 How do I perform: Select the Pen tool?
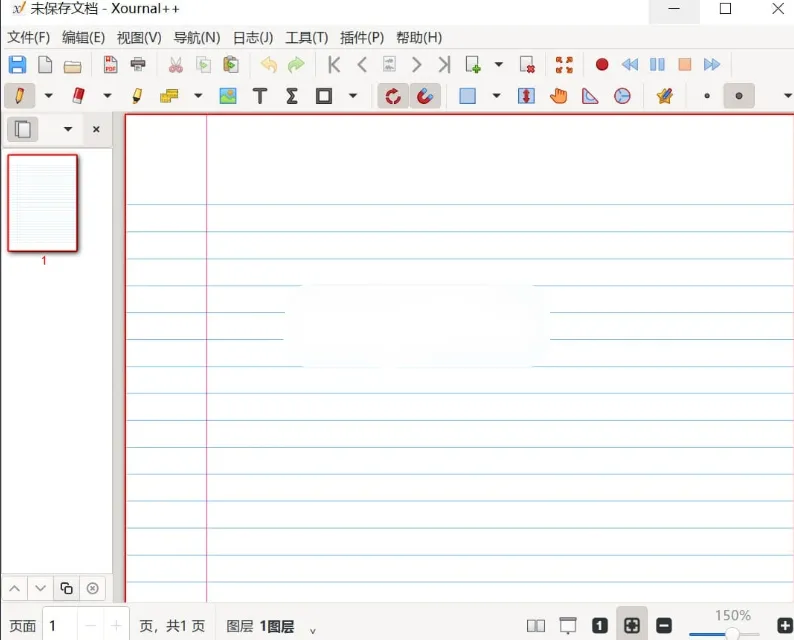pos(18,96)
